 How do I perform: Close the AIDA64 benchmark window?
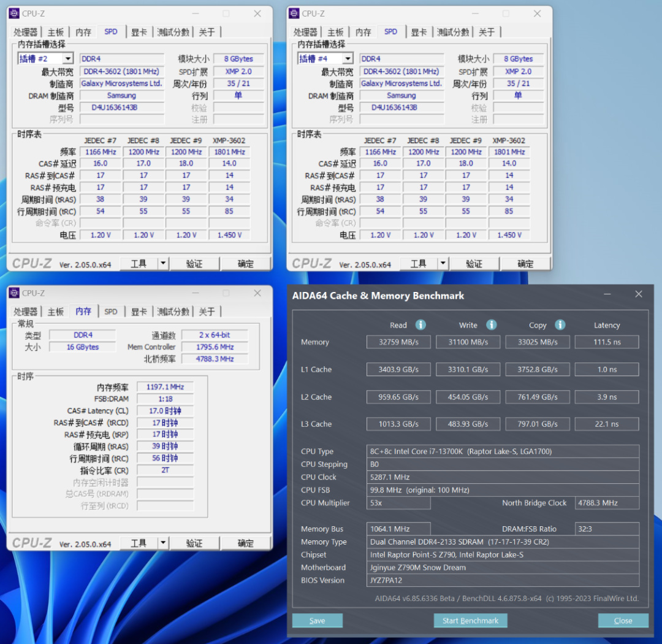639,294
